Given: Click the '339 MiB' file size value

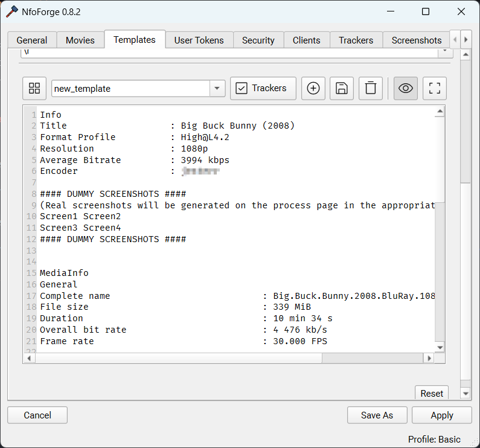Looking at the screenshot, I should pyautogui.click(x=292, y=307).
